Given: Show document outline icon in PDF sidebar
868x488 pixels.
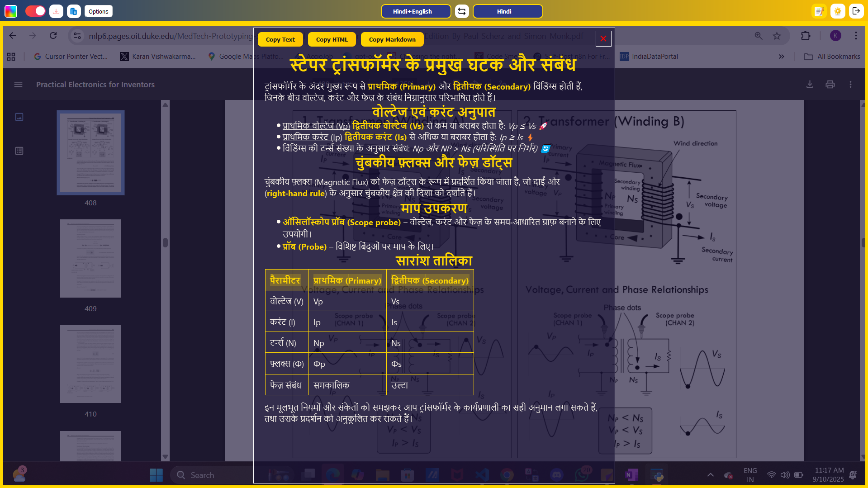Looking at the screenshot, I should point(19,151).
